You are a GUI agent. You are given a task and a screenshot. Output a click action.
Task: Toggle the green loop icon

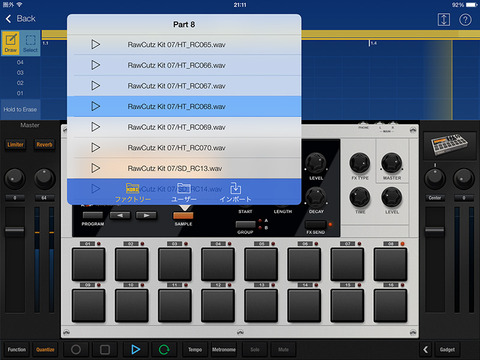pyautogui.click(x=164, y=349)
